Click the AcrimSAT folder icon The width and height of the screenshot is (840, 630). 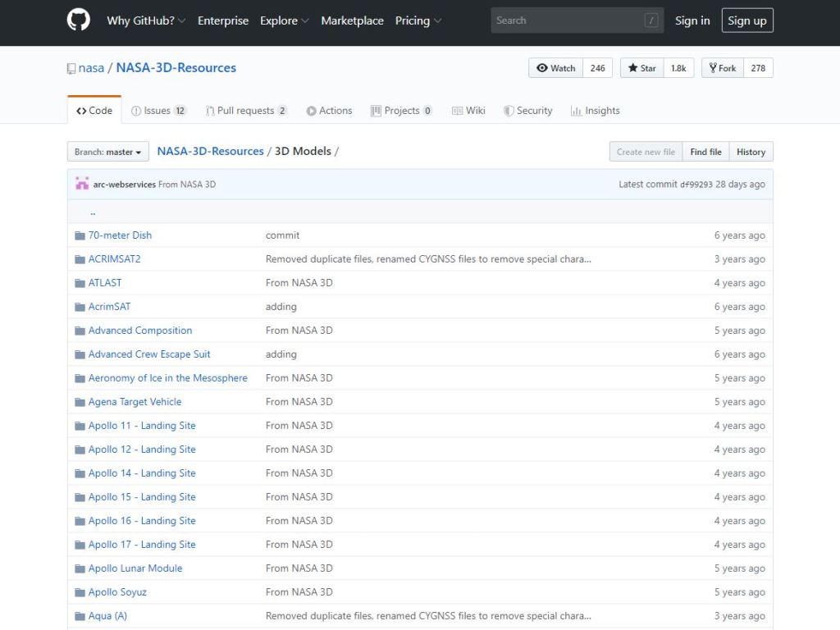pos(80,307)
